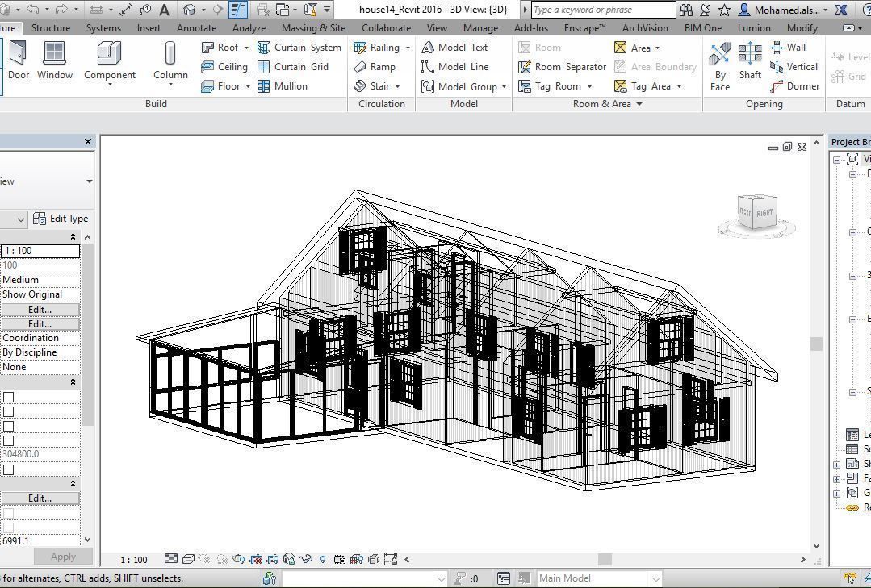This screenshot has width=871, height=588.
Task: Tick the second checkbox below the None row
Action: pyautogui.click(x=8, y=411)
